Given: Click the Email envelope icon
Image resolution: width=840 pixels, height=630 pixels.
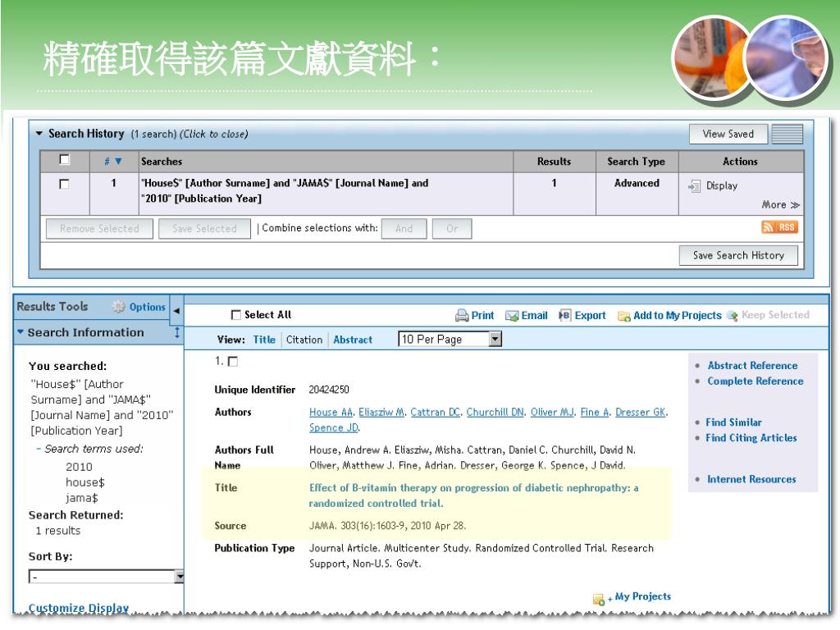Looking at the screenshot, I should 512,316.
